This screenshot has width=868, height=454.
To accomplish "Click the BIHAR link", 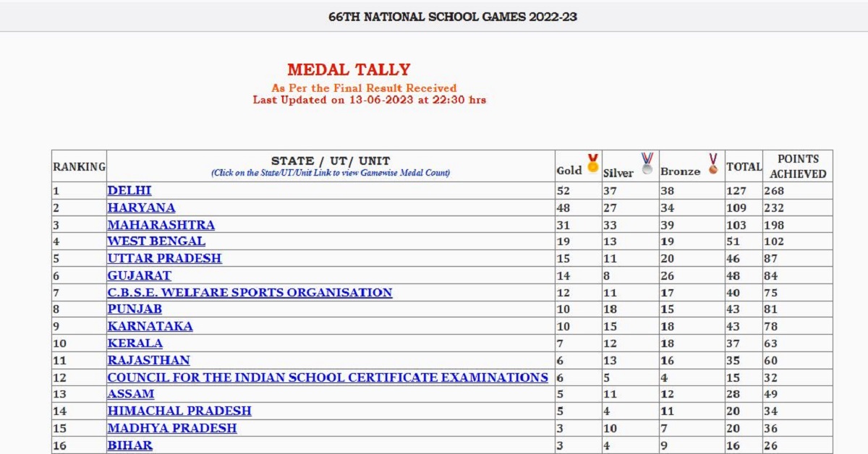I will point(130,445).
